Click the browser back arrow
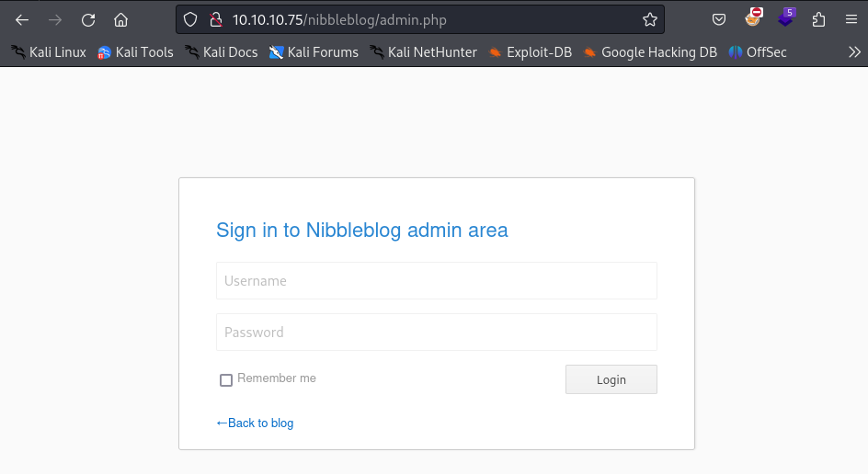The height and width of the screenshot is (474, 868). point(22,19)
